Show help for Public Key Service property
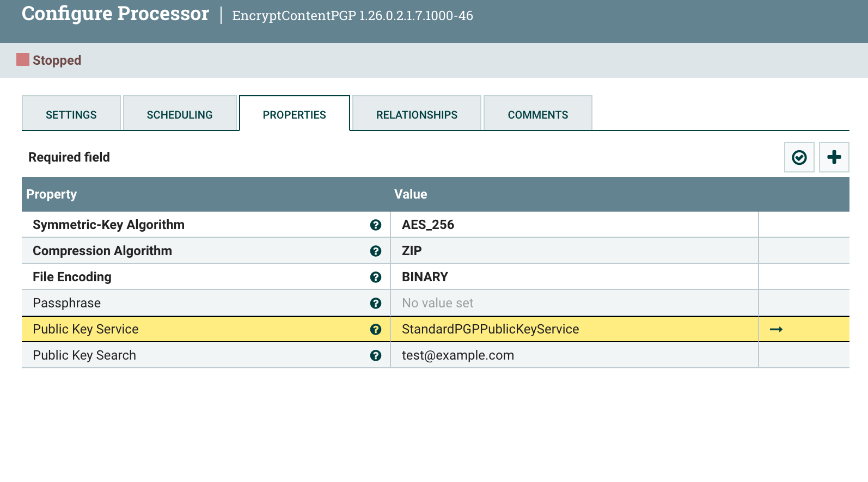 click(376, 329)
